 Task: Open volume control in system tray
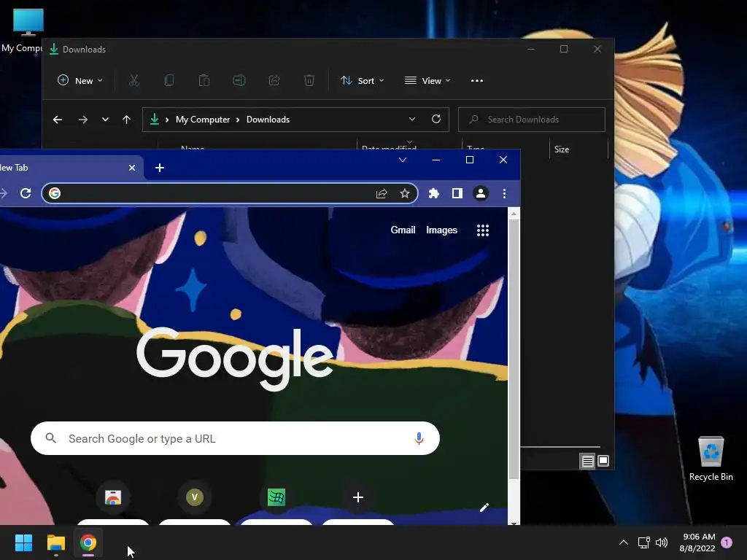pos(662,542)
